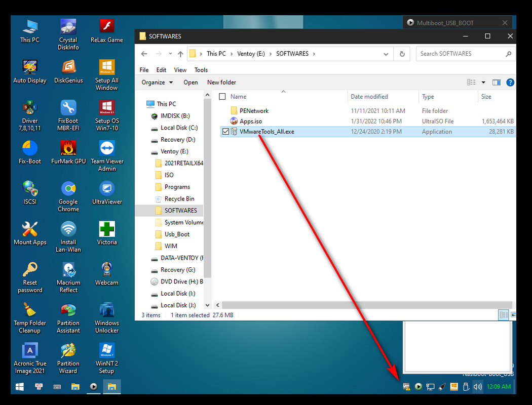Image resolution: width=532 pixels, height=405 pixels.
Task: Select Temp Folder Cleanup icon
Action: click(x=30, y=317)
